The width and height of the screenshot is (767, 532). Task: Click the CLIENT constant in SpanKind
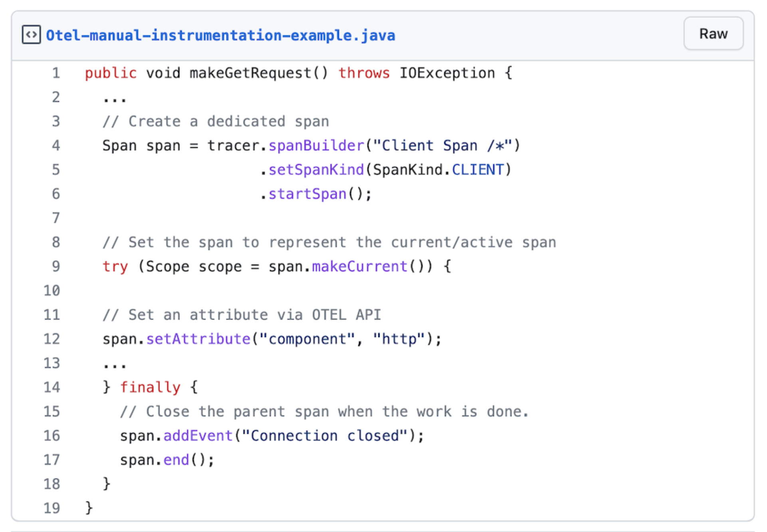click(477, 170)
